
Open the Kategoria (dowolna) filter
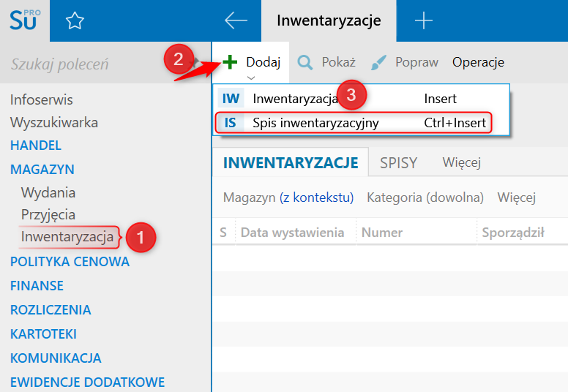[x=425, y=197]
